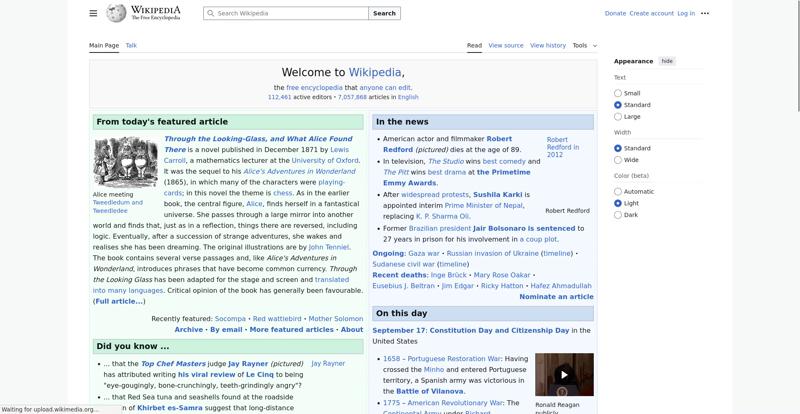Open the Red wattlebird link
The image size is (800, 414).
(277, 319)
